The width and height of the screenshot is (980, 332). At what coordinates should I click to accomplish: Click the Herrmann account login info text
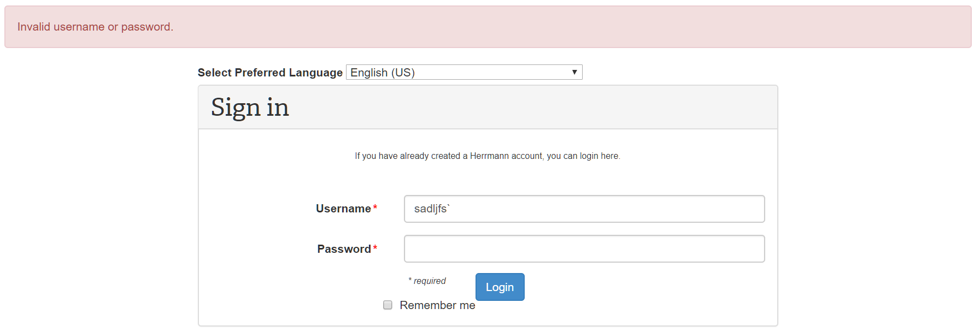pyautogui.click(x=487, y=156)
